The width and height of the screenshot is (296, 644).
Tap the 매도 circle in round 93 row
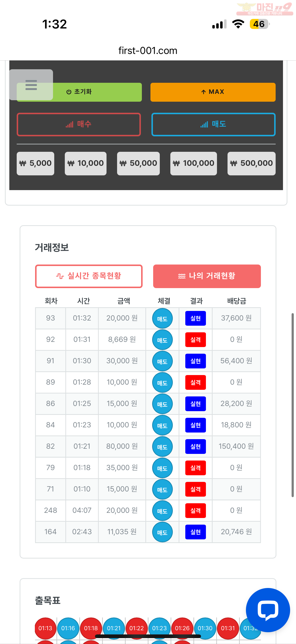[162, 319]
